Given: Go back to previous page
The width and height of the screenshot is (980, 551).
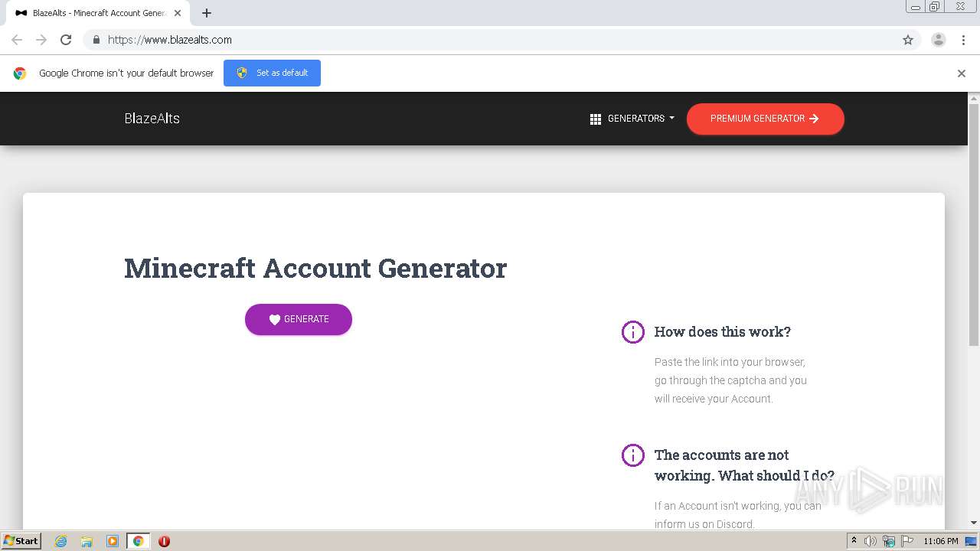Looking at the screenshot, I should click(x=17, y=40).
